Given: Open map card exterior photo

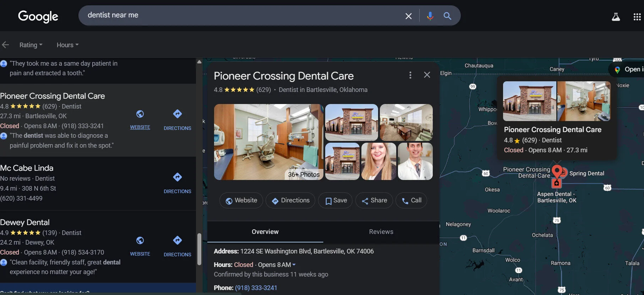Looking at the screenshot, I should pyautogui.click(x=529, y=101).
